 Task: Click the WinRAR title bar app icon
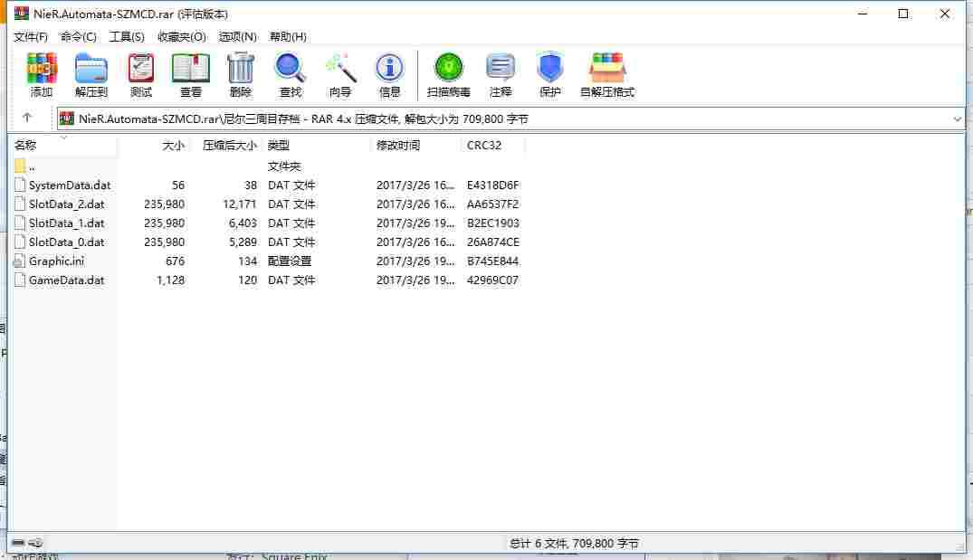(x=22, y=13)
